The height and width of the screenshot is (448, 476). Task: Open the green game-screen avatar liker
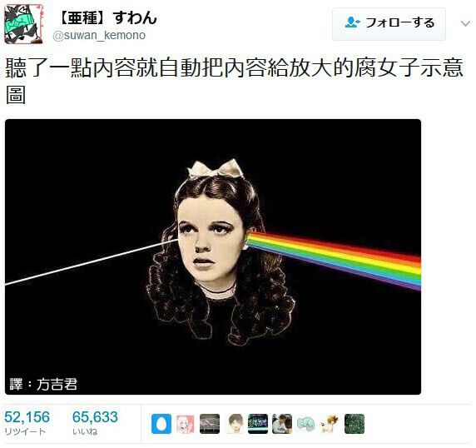point(258,424)
